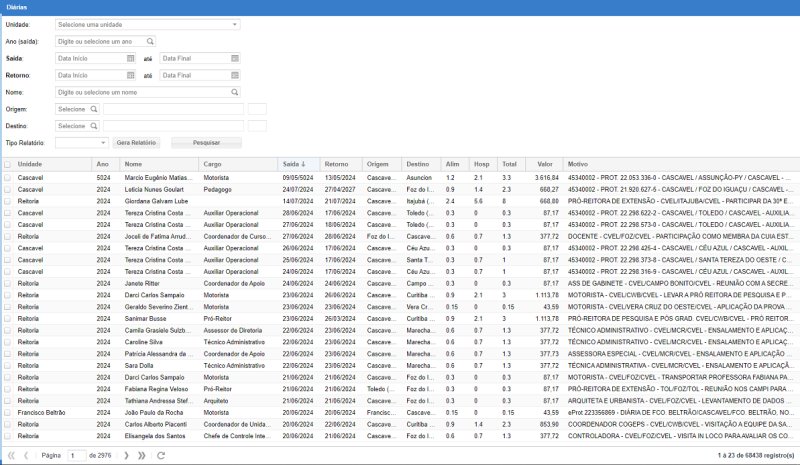The height and width of the screenshot is (465, 800).
Task: Click the page number input field
Action: pyautogui.click(x=76, y=456)
